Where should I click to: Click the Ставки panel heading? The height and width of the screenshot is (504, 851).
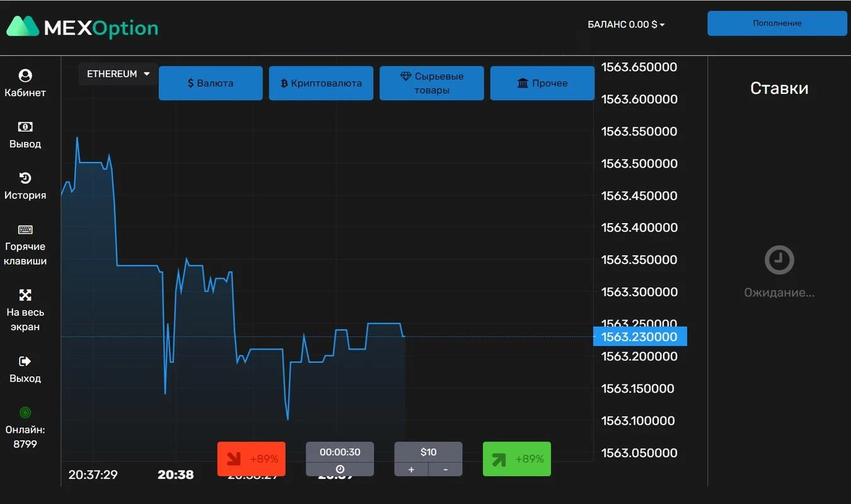pyautogui.click(x=779, y=88)
